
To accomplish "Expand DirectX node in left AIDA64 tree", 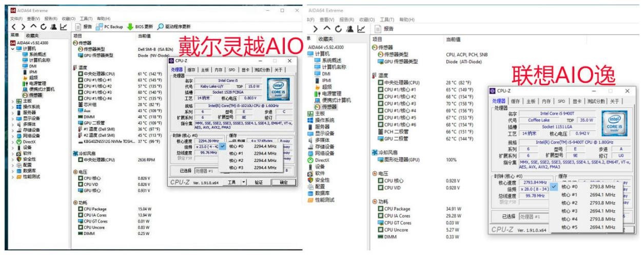I will tap(12, 141).
